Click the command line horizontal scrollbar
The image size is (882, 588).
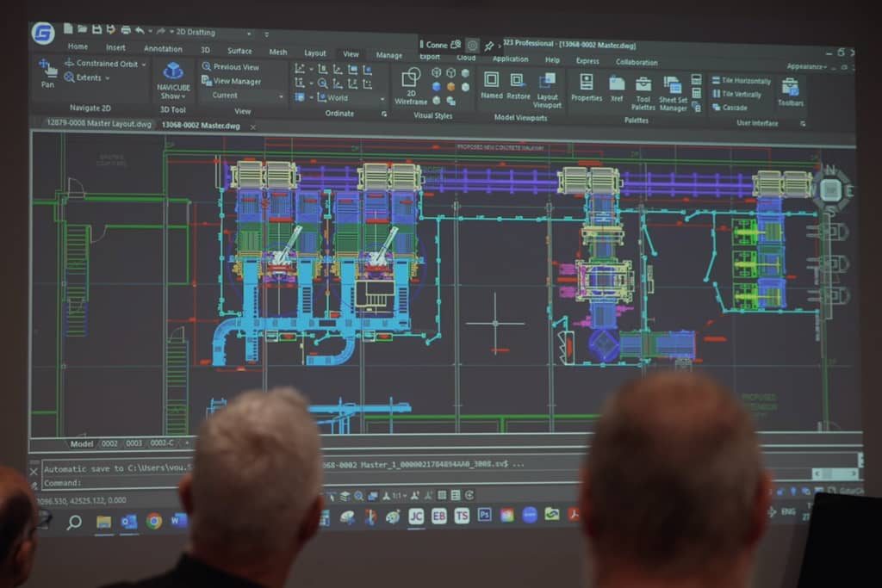coord(835,473)
